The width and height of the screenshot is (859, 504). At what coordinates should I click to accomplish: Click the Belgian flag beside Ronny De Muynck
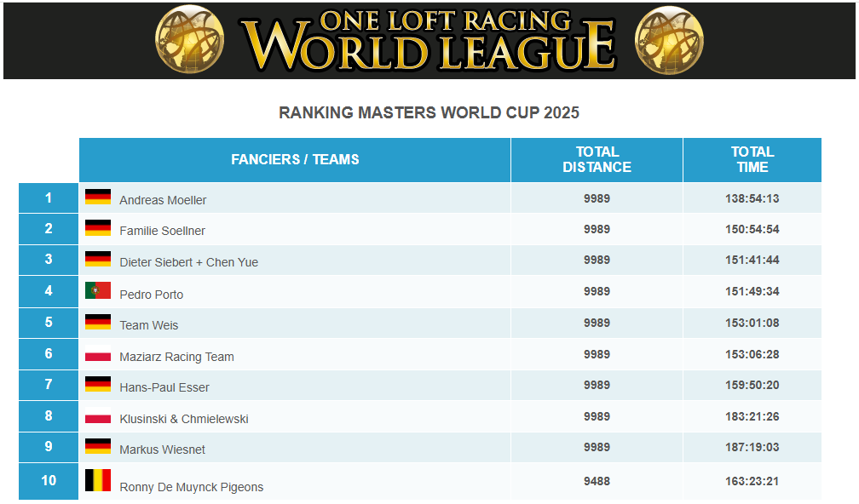point(98,480)
